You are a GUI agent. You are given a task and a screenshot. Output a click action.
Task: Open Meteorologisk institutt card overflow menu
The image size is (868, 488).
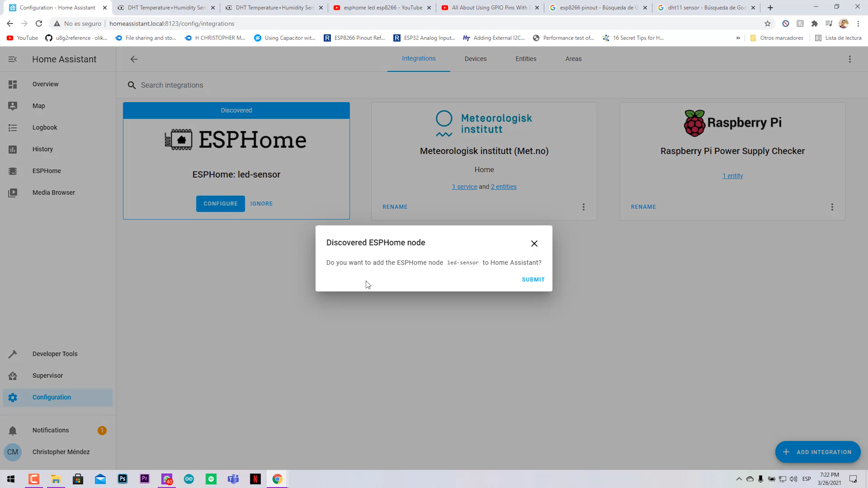pyautogui.click(x=583, y=207)
